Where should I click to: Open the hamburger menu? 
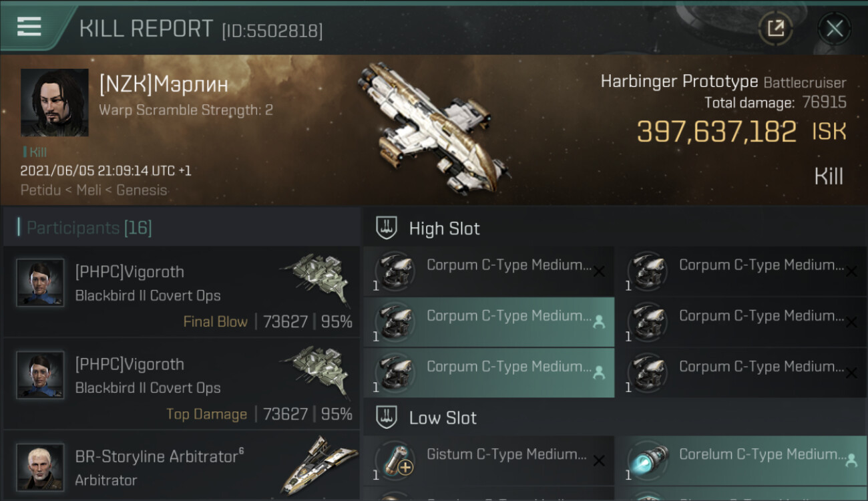coord(29,27)
